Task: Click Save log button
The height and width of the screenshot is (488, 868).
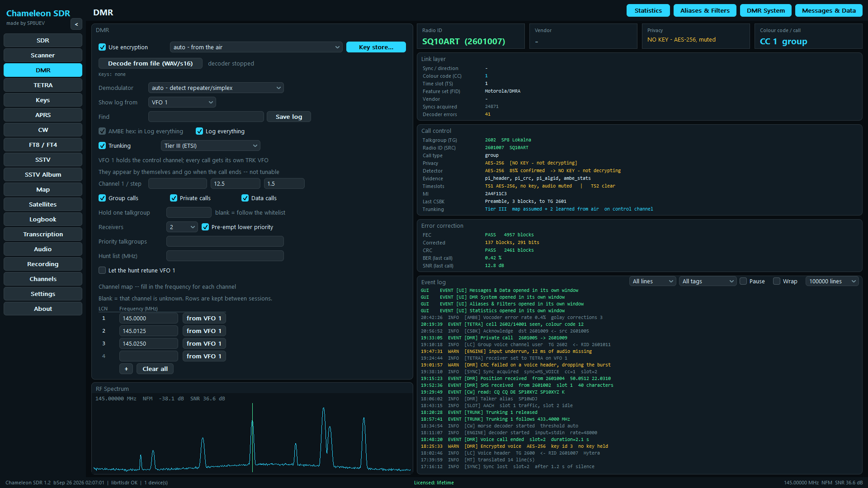Action: click(289, 117)
